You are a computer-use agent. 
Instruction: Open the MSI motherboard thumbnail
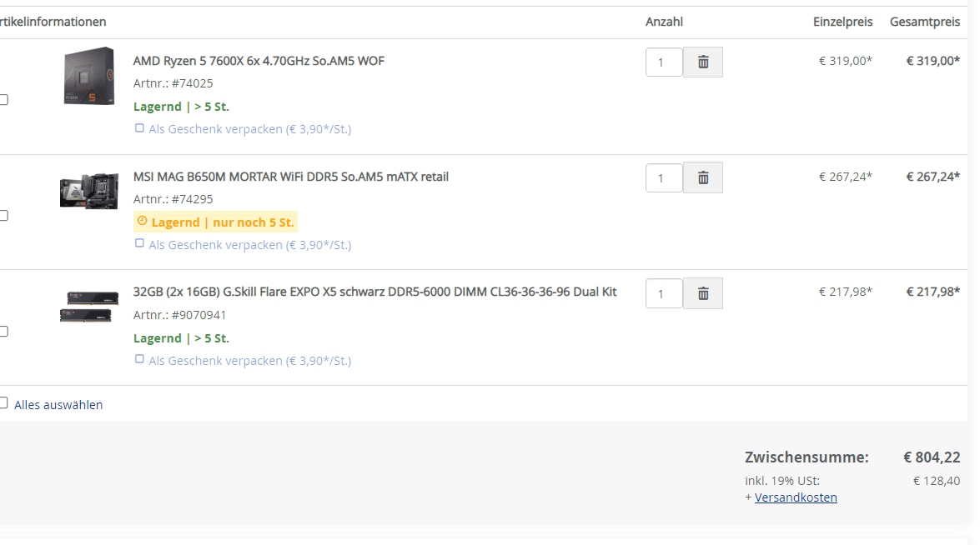pyautogui.click(x=88, y=190)
